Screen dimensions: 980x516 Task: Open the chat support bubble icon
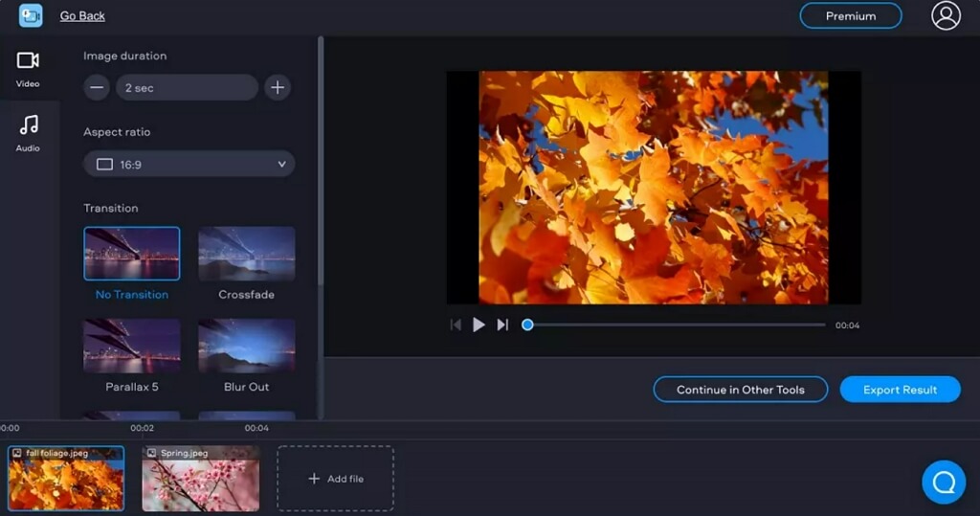click(943, 482)
